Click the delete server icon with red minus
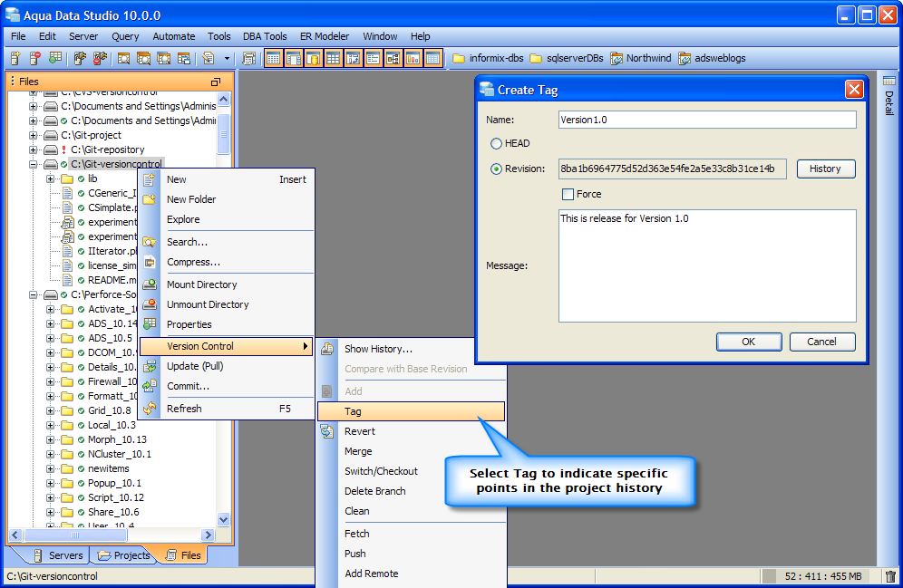Viewport: 903px width, 588px height. click(x=35, y=58)
